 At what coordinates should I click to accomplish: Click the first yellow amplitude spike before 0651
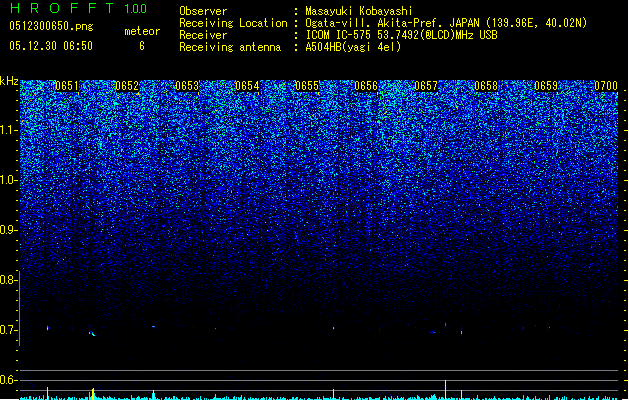(x=47, y=393)
